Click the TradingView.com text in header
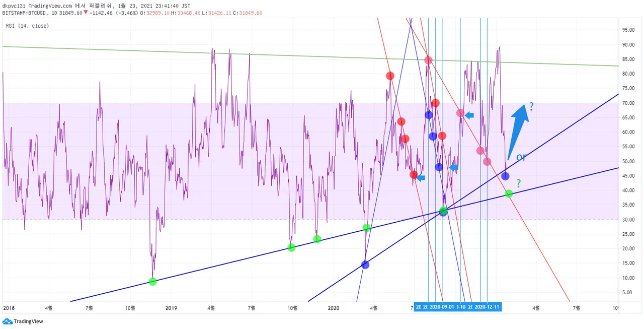644x329 pixels. pos(50,6)
